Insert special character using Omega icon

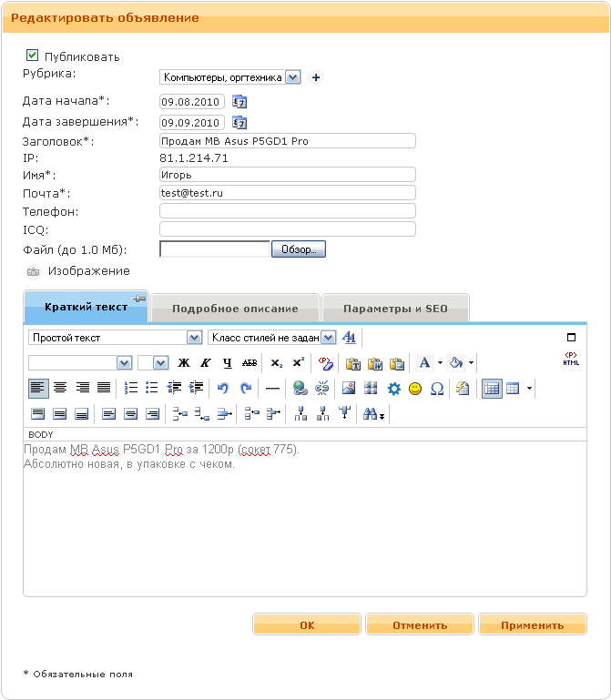437,389
